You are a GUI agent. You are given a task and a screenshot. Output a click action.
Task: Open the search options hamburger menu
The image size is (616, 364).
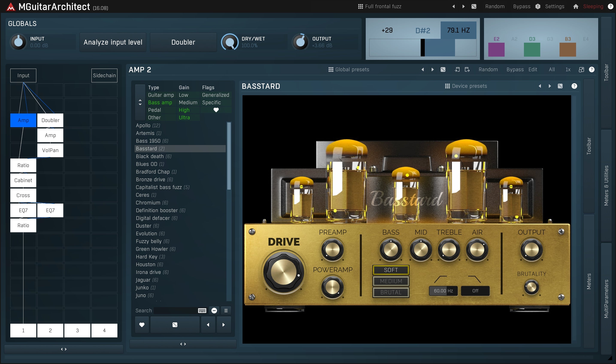226,311
